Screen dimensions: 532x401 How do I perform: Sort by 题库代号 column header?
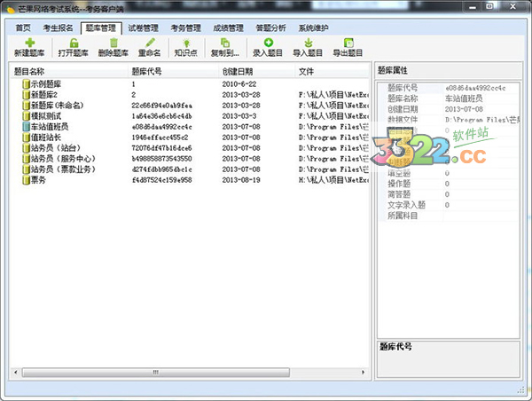click(x=173, y=72)
